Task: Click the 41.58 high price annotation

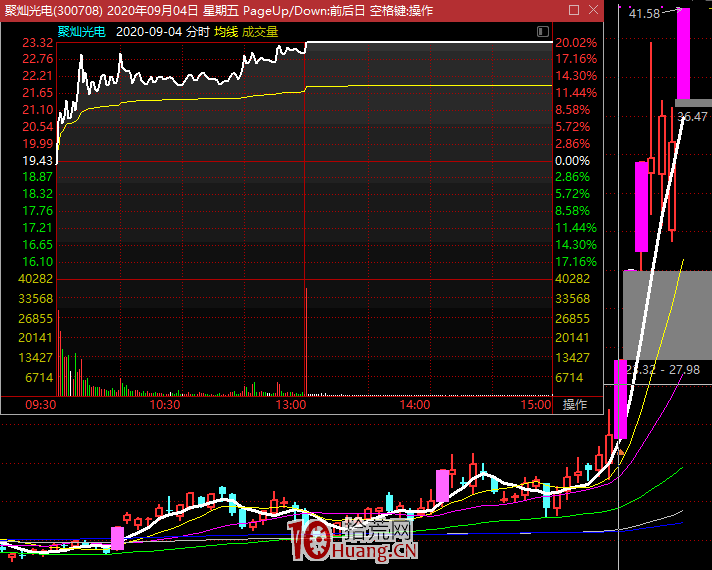Action: (645, 14)
